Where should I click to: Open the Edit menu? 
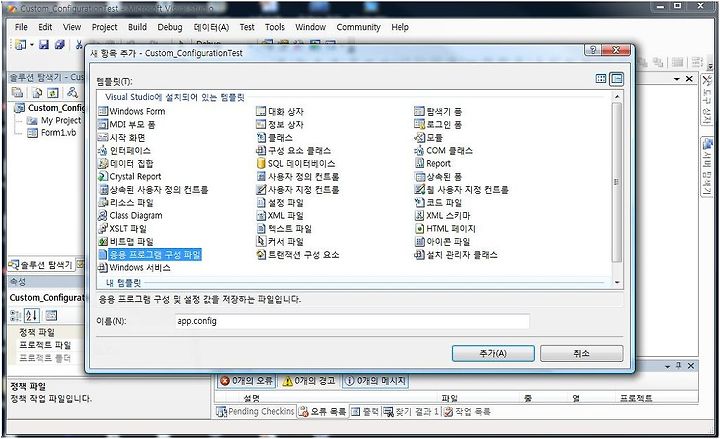[x=45, y=27]
